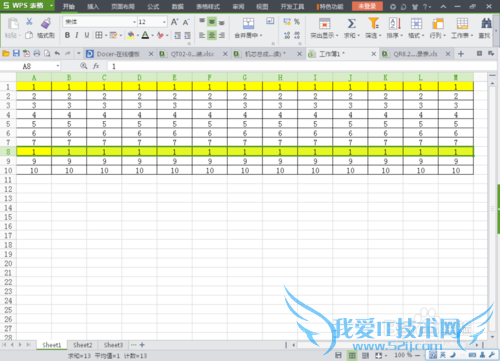This screenshot has width=500, height=361.
Task: Open the Formulas (公式) tab
Action: click(x=153, y=6)
